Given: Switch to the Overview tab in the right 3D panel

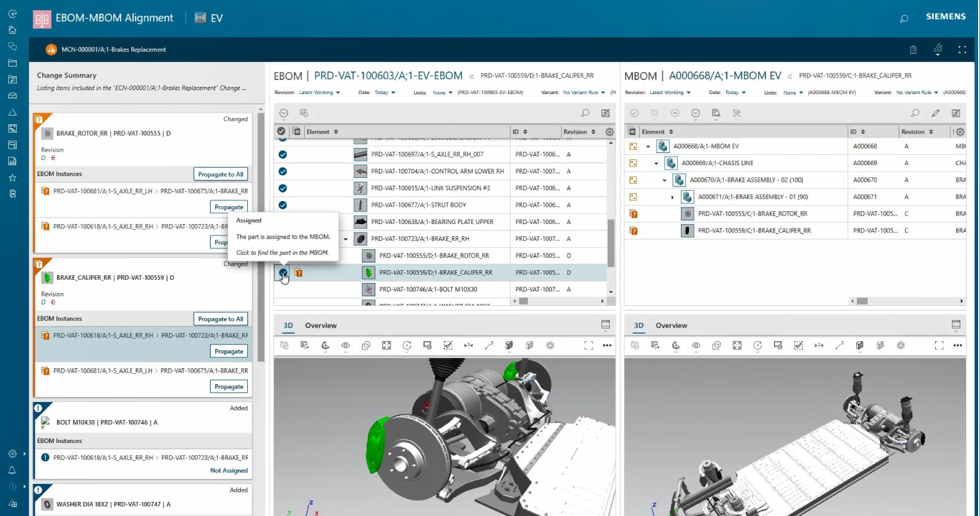Looking at the screenshot, I should click(671, 325).
